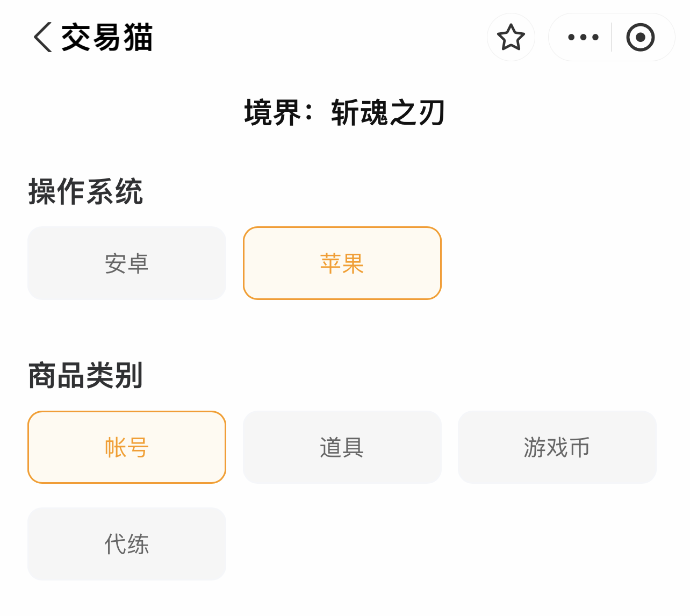
Task: Favorite the mini program with the star icon
Action: [511, 37]
